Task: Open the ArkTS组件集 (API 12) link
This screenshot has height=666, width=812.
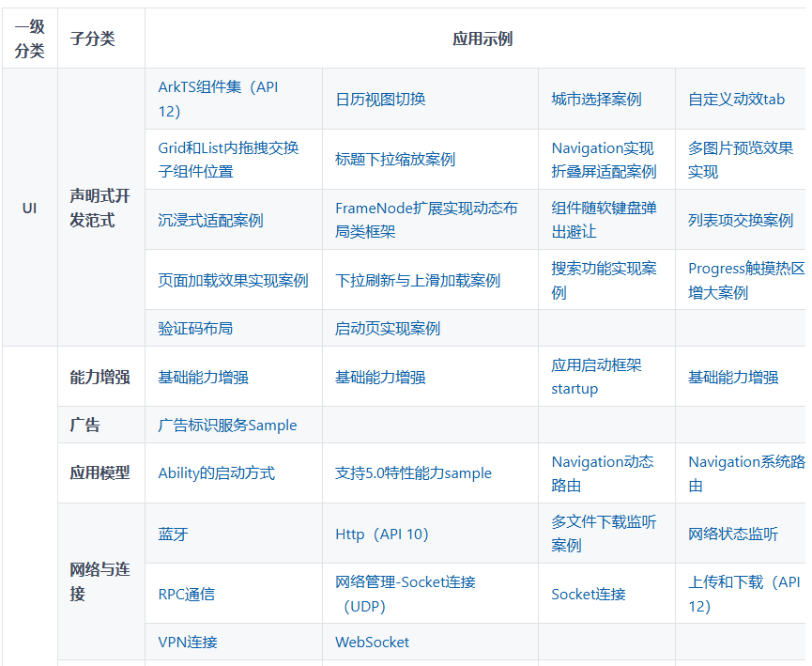Action: (x=218, y=99)
